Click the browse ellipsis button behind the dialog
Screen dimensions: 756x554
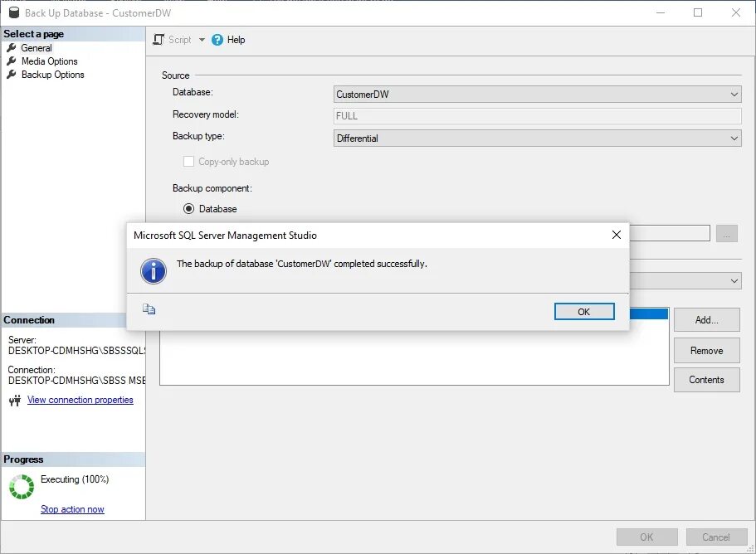click(727, 234)
